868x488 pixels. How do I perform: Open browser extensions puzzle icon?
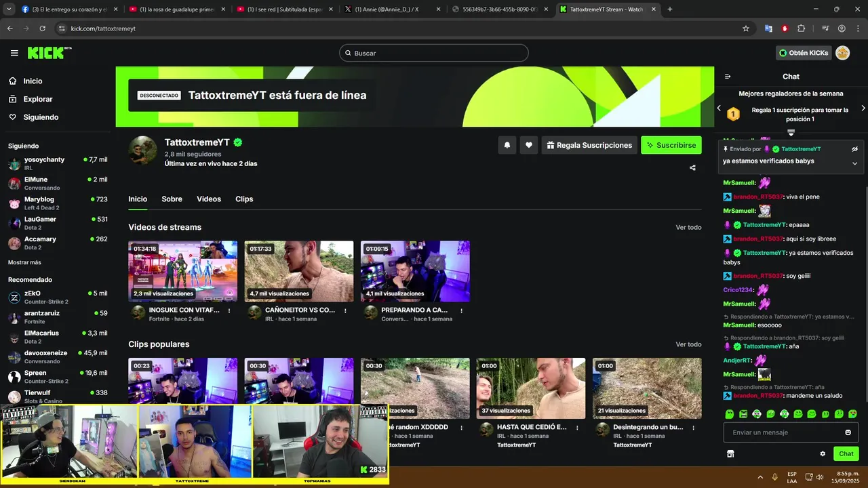tap(801, 28)
